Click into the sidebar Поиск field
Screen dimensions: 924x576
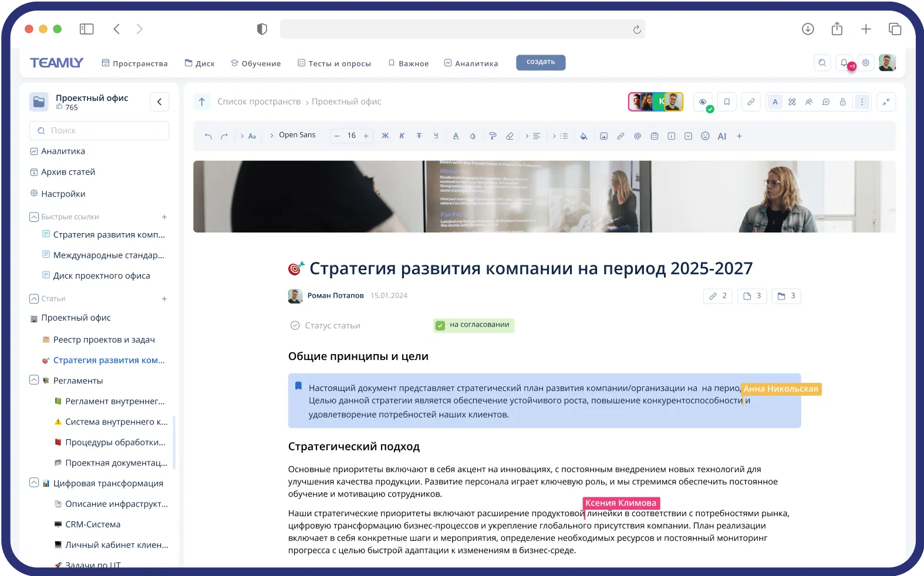pyautogui.click(x=99, y=131)
